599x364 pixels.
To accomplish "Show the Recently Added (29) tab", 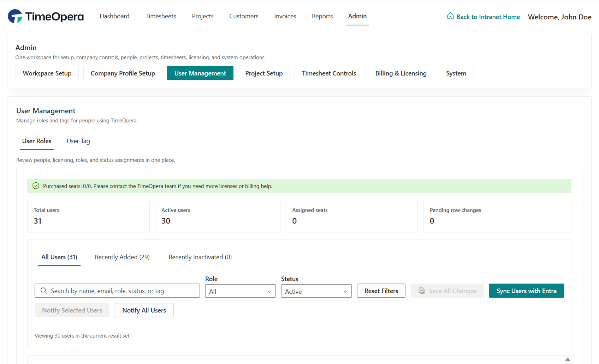I will [122, 257].
